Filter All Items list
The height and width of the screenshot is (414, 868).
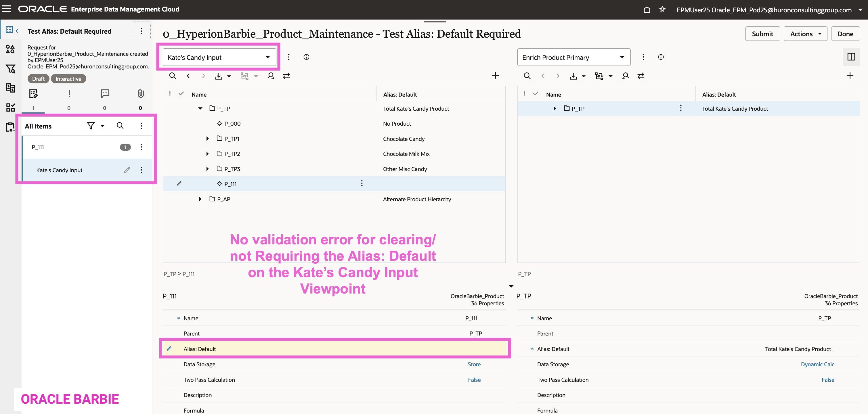(x=91, y=126)
